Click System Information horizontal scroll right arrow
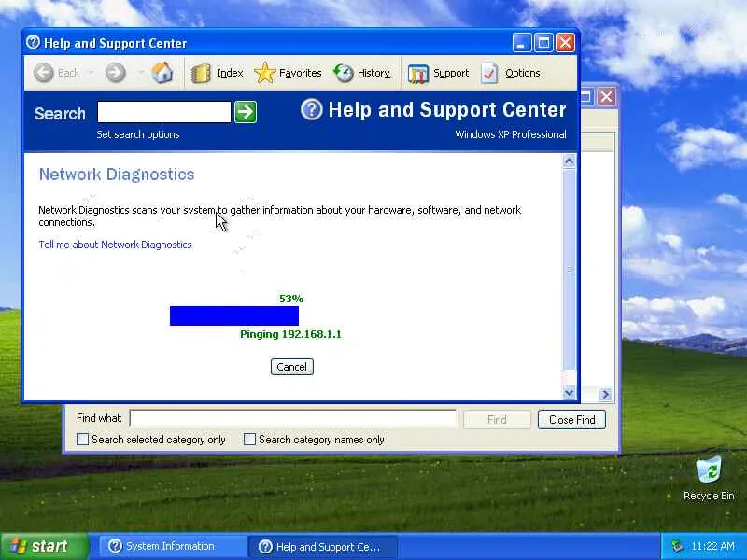The width and height of the screenshot is (747, 560). [605, 394]
